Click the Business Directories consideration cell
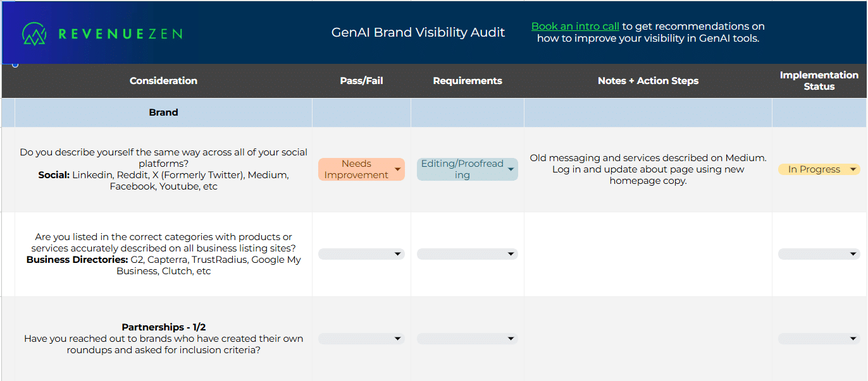868x381 pixels. coord(163,254)
